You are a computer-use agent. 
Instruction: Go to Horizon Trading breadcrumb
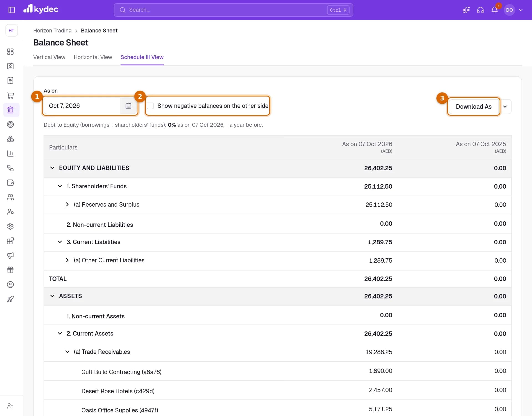(52, 31)
